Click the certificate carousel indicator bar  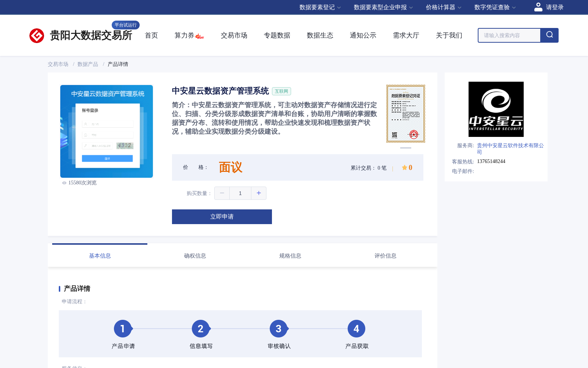pos(406,148)
